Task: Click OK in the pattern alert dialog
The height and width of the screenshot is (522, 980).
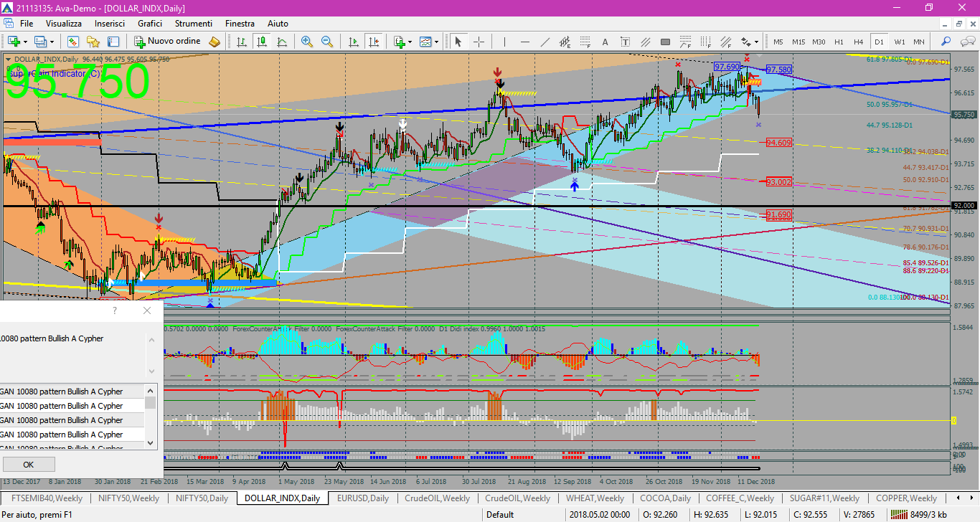Action: tap(29, 465)
